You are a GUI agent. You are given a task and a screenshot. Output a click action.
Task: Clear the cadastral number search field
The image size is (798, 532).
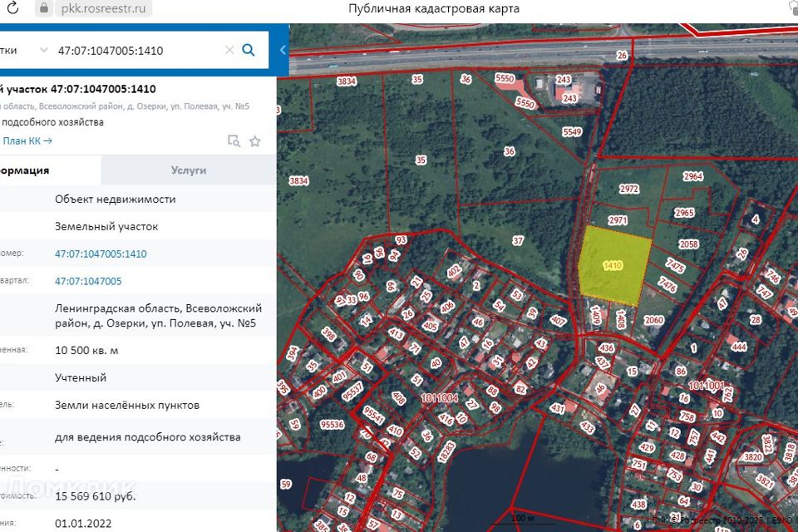coord(229,50)
